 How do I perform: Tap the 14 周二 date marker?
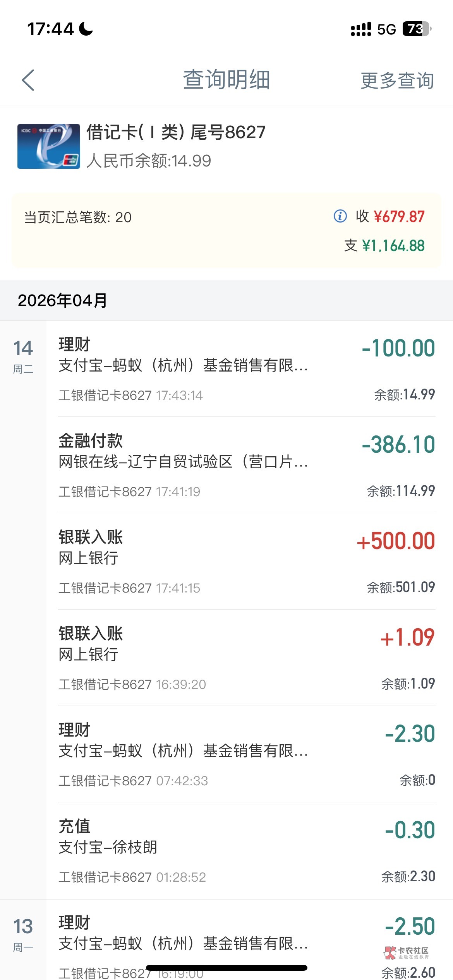(x=23, y=356)
